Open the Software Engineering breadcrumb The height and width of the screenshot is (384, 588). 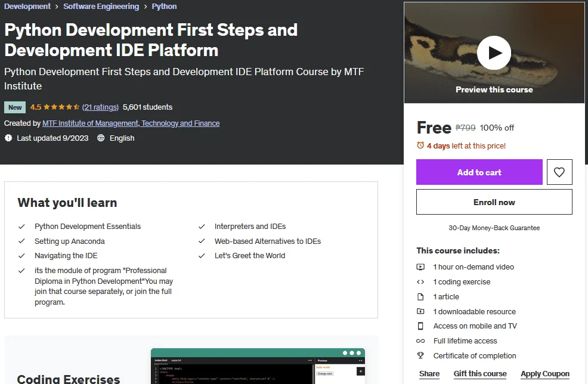(101, 7)
